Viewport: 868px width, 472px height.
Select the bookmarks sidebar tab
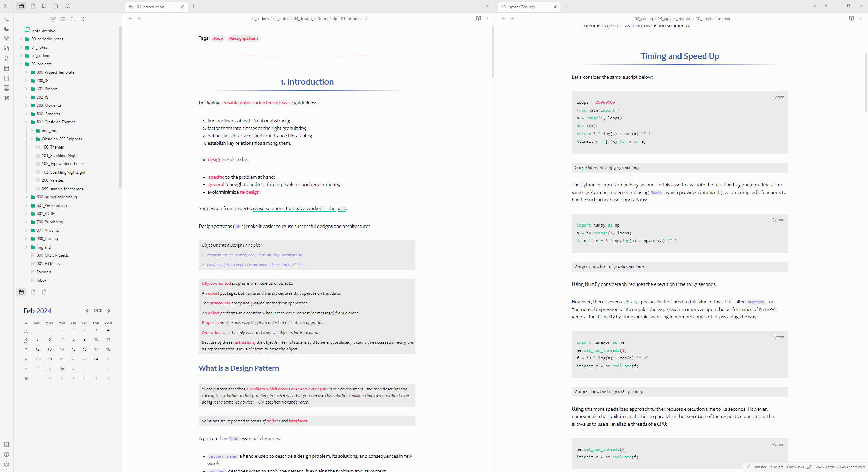pyautogui.click(x=44, y=6)
